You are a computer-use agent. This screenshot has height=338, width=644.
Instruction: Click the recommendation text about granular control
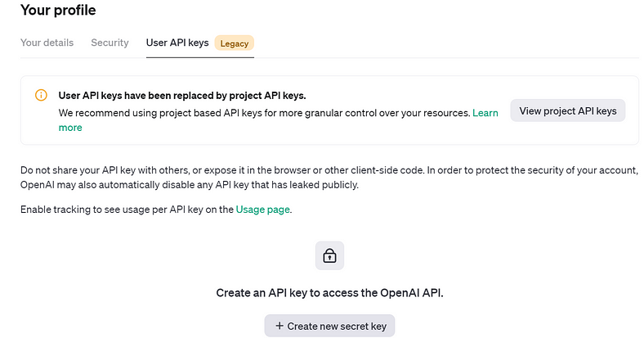tap(264, 113)
